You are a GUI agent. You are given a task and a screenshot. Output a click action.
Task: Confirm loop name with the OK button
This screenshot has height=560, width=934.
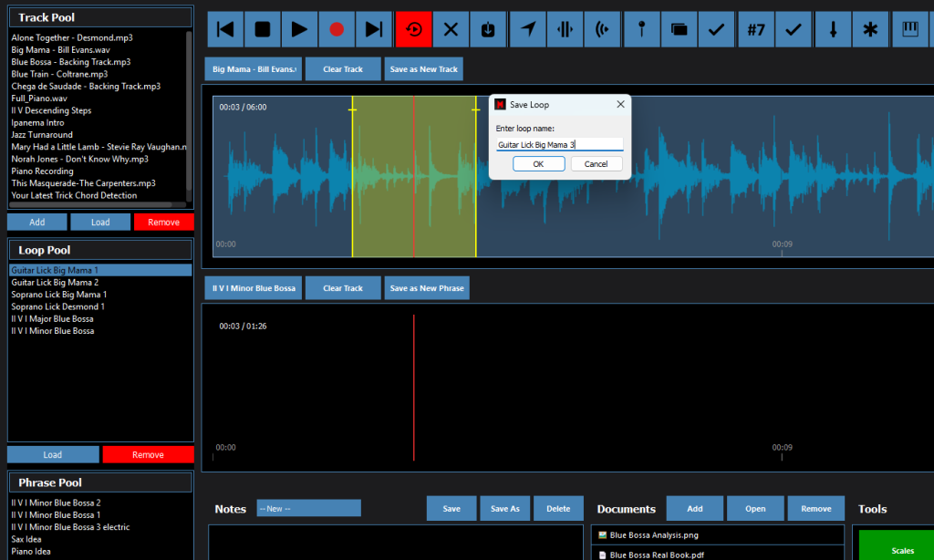(538, 164)
